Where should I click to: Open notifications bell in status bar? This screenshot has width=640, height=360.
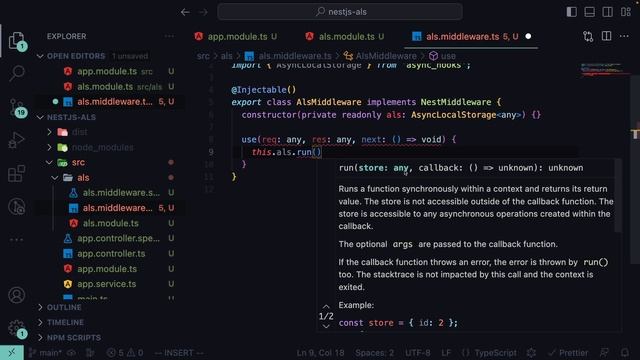click(x=625, y=353)
